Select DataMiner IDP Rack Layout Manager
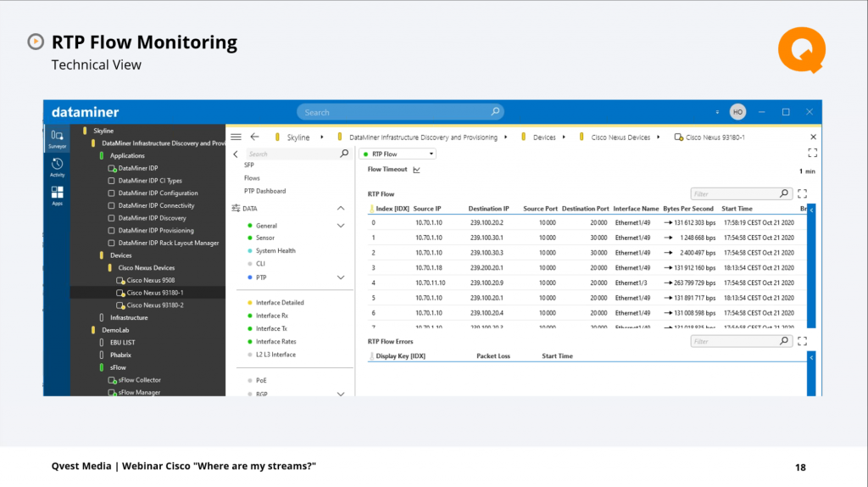Screen dimensions: 868x487 [169, 243]
